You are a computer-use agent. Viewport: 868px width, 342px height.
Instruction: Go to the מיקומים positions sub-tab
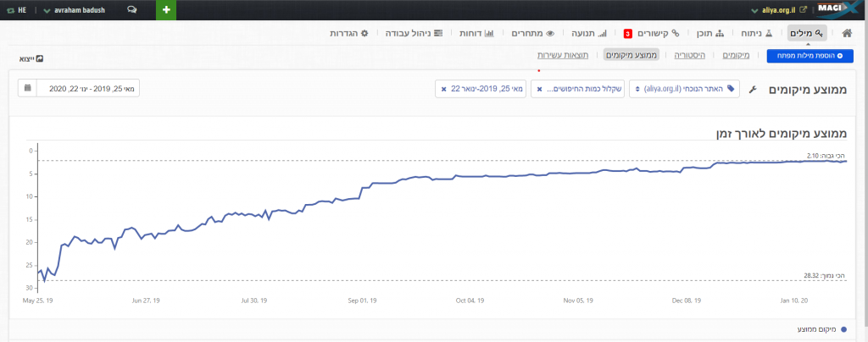coord(737,55)
